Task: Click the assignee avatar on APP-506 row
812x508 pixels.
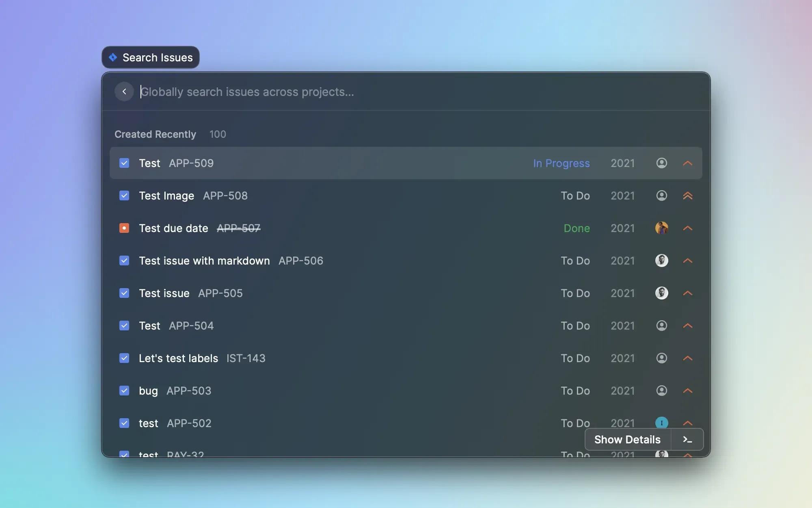Action: [661, 261]
